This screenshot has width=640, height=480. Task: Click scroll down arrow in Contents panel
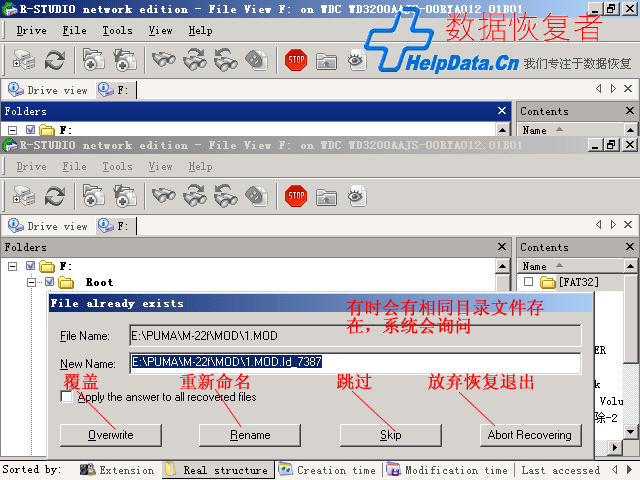pyautogui.click(x=630, y=431)
